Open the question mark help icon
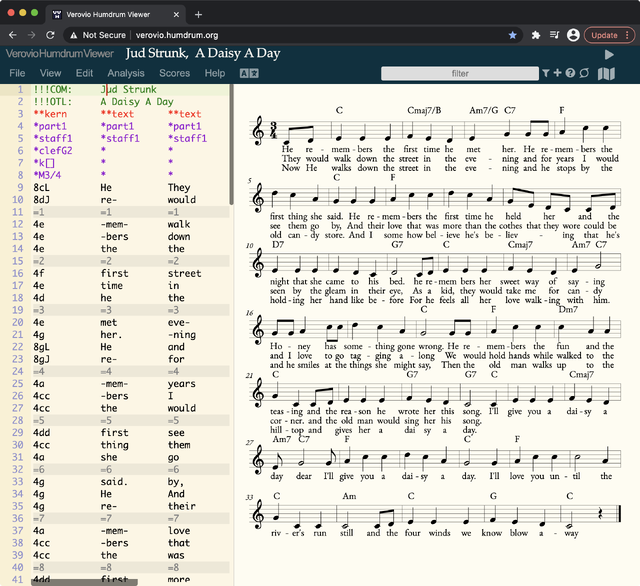 click(x=570, y=73)
